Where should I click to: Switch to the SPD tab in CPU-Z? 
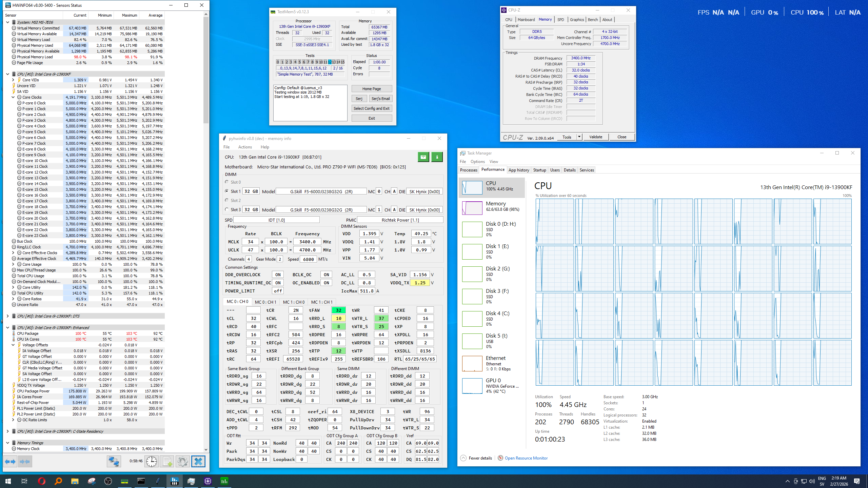tap(560, 20)
